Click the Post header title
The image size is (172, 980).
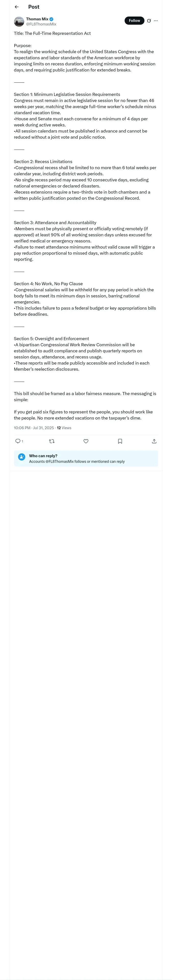pos(34,7)
